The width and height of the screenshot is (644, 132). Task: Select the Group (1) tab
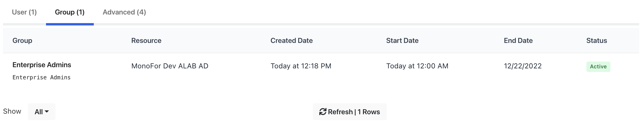pyautogui.click(x=70, y=12)
